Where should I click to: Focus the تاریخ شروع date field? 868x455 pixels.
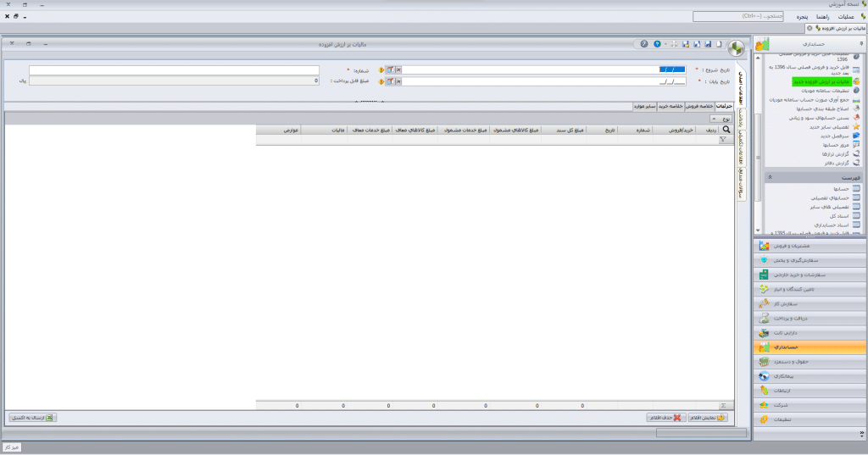pyautogui.click(x=543, y=69)
